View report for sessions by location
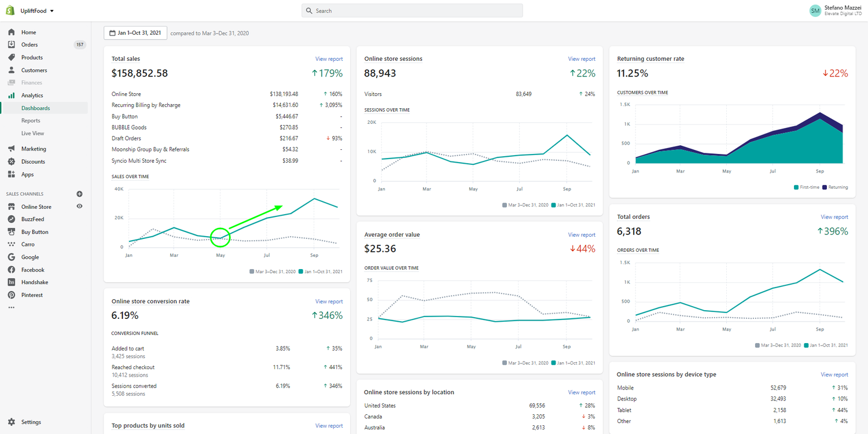 tap(582, 392)
